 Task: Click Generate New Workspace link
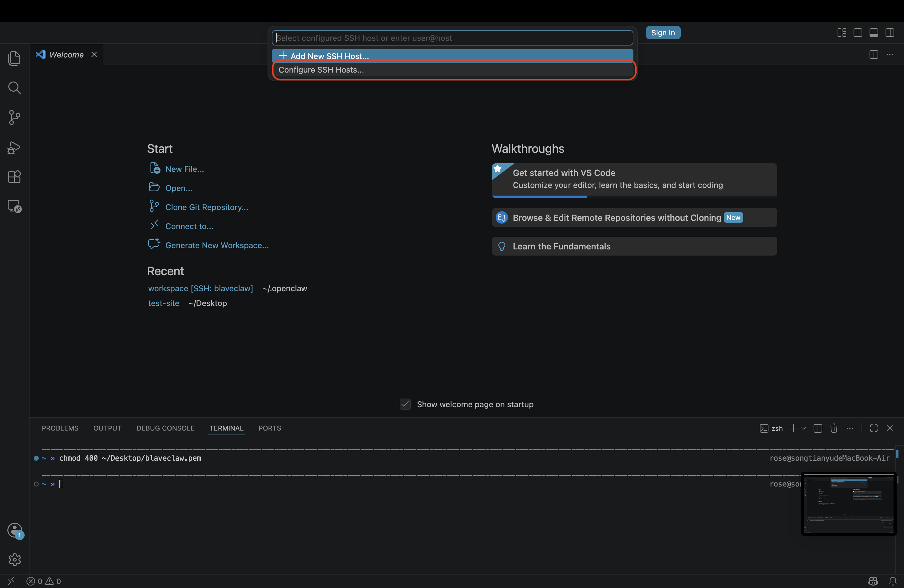pyautogui.click(x=217, y=245)
